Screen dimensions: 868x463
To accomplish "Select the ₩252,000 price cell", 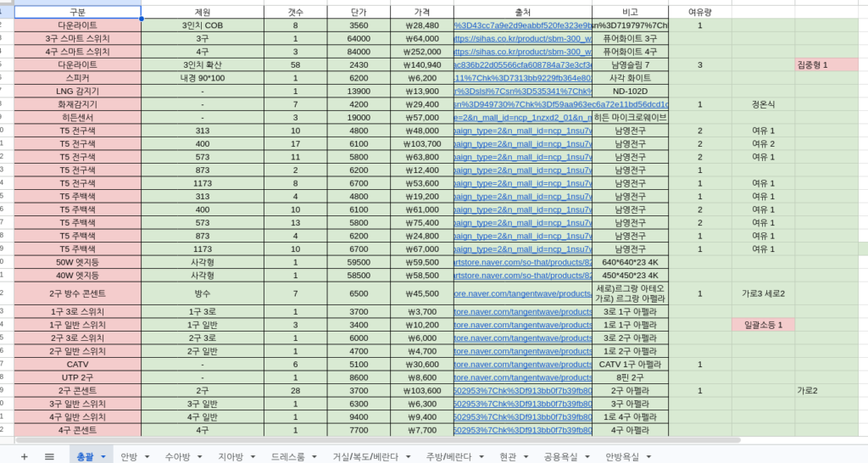I will [x=422, y=52].
